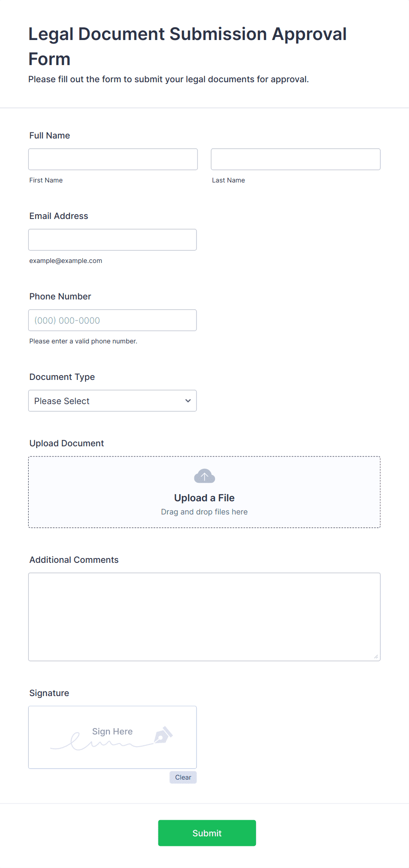The image size is (409, 868).
Task: Click the textarea resize handle on Additional Comments
Action: (376, 656)
